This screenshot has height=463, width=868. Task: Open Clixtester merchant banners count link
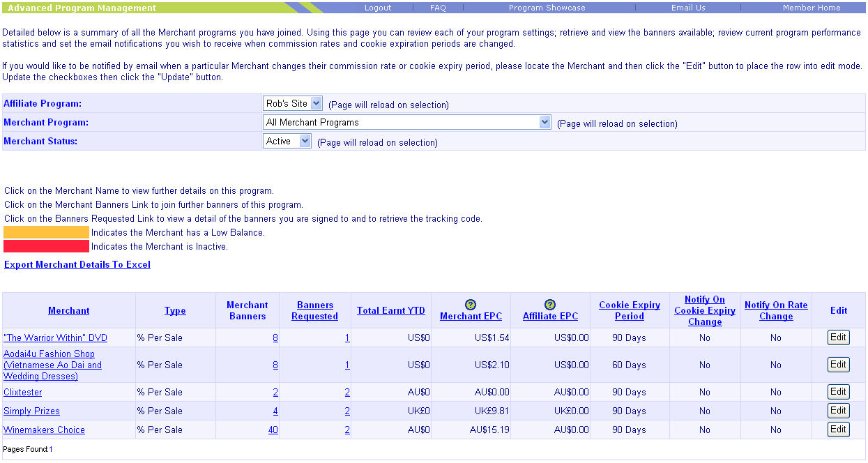pyautogui.click(x=275, y=392)
